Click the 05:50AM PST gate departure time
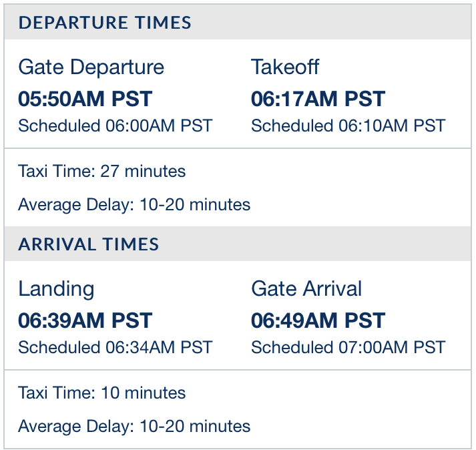This screenshot has width=476, height=450. pos(85,99)
